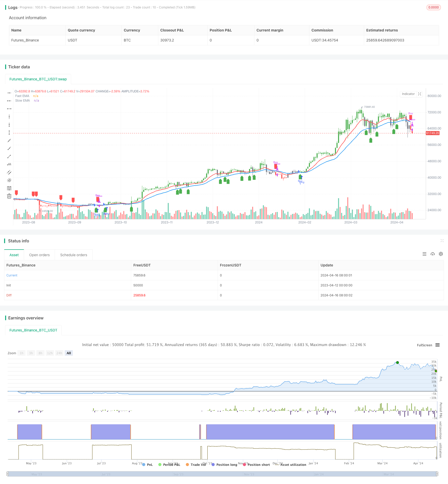This screenshot has height=484, width=448.
Task: Click the left handle of the navigator range slider
Action: pos(8,474)
